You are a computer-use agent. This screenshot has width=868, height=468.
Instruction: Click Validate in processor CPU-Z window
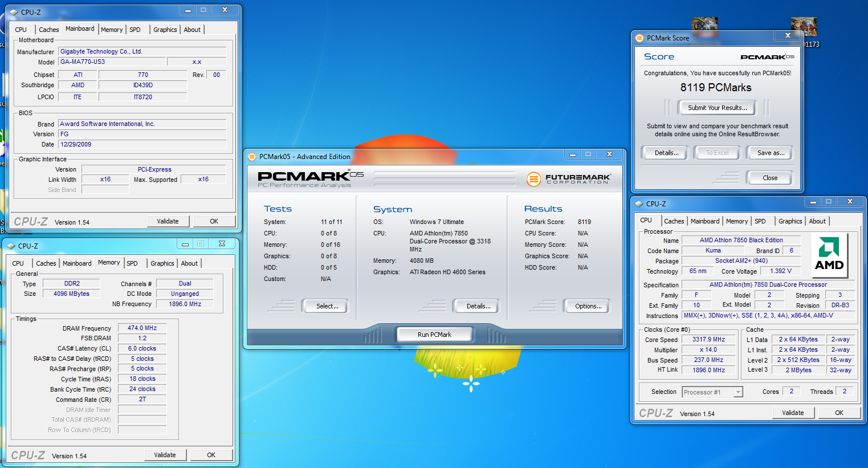(x=793, y=413)
